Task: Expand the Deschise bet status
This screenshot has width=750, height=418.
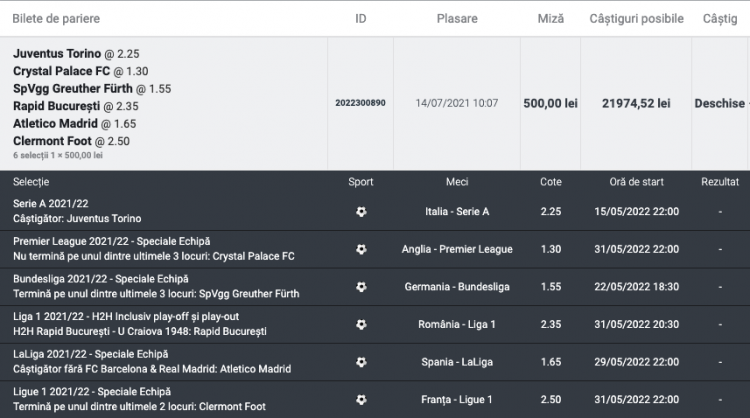Action: [x=721, y=103]
